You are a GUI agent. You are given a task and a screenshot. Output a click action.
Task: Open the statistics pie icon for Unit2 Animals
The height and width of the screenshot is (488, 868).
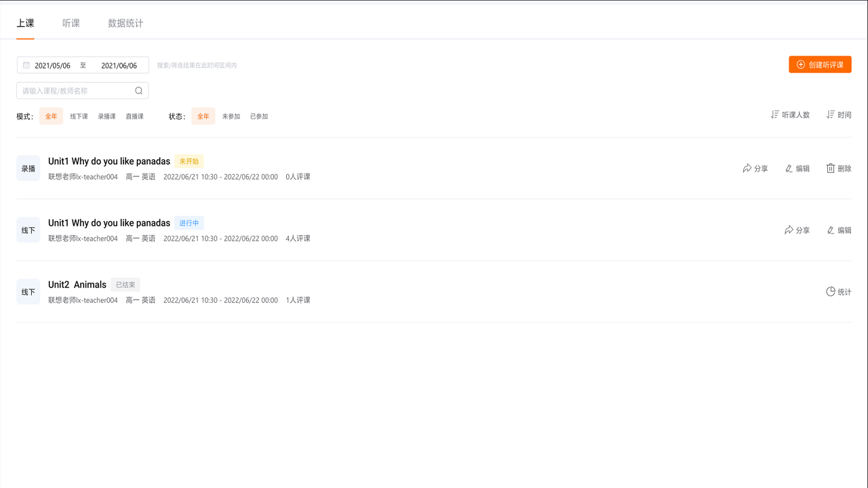(831, 292)
